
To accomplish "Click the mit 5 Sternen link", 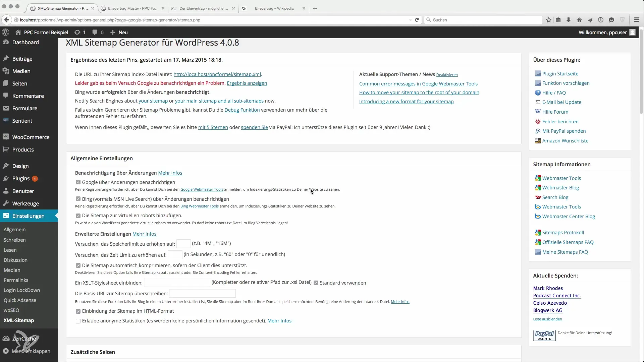I will [x=213, y=127].
